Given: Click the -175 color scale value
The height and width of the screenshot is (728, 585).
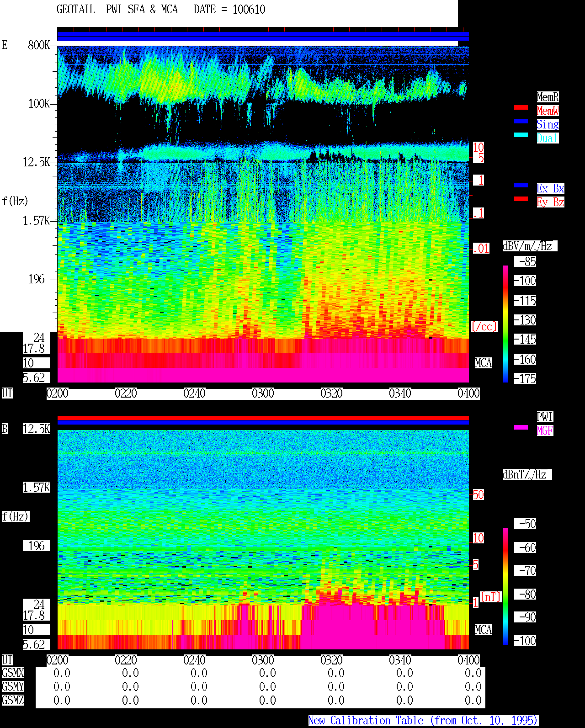Looking at the screenshot, I should tap(526, 378).
